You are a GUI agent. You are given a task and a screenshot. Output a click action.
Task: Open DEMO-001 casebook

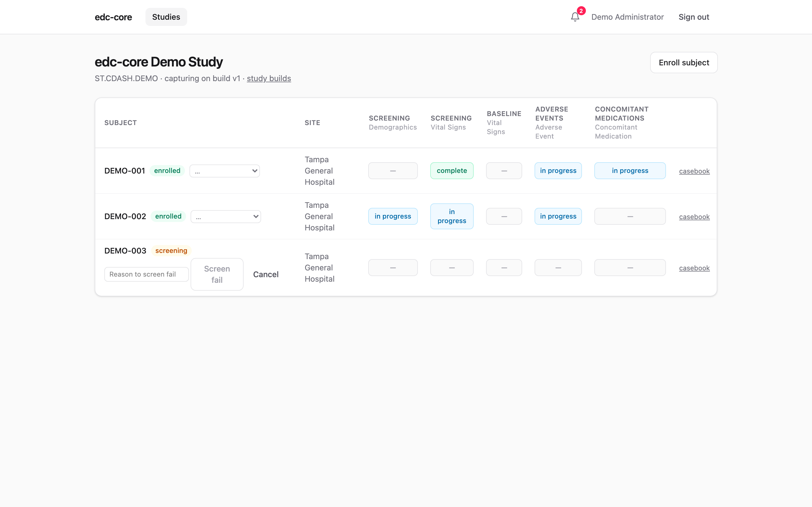click(x=694, y=171)
